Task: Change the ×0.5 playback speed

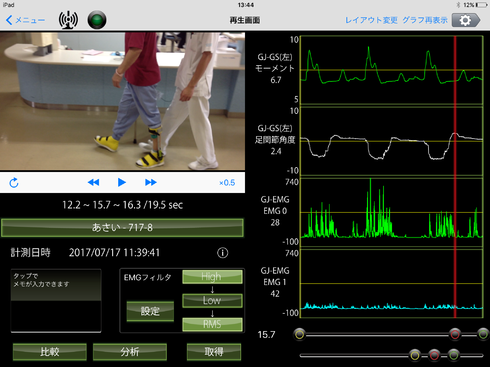Action: 227,183
